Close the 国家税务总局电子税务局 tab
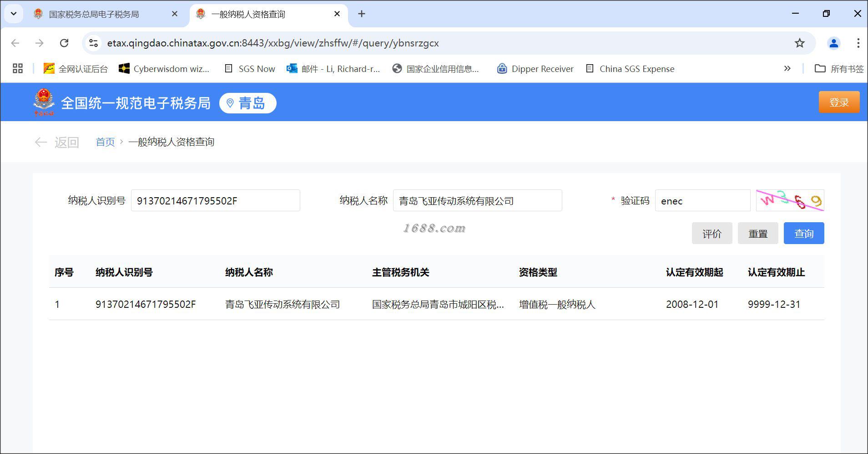868x454 pixels. tap(174, 14)
